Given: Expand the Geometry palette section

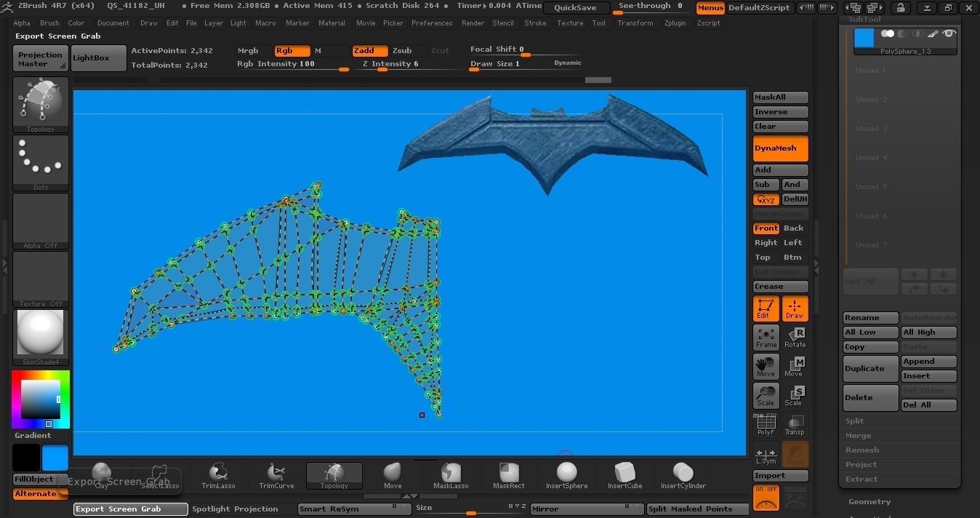Looking at the screenshot, I should point(869,501).
